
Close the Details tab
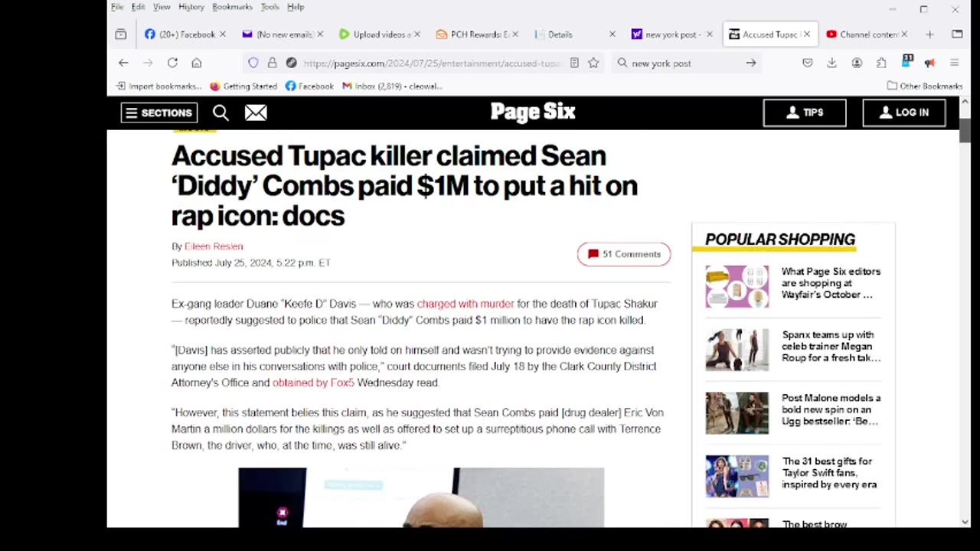point(612,34)
